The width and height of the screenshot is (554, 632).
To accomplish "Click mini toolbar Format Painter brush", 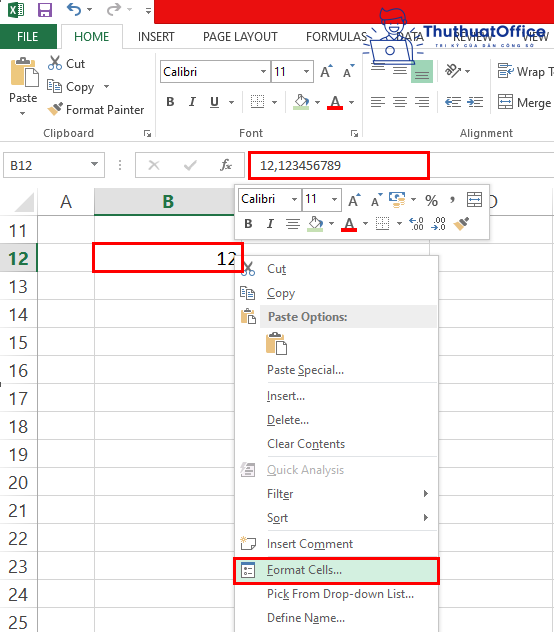I will click(x=461, y=224).
